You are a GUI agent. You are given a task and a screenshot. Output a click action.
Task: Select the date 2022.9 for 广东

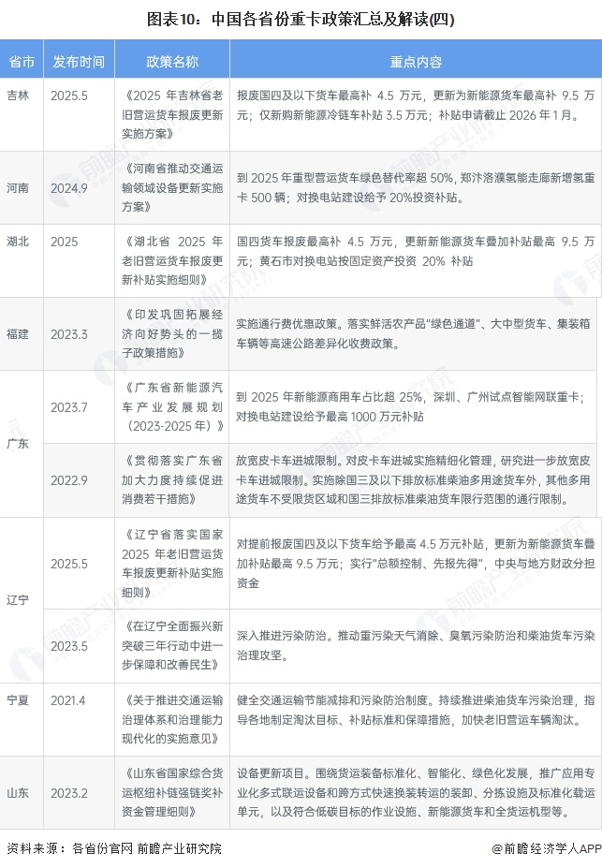coord(69,480)
